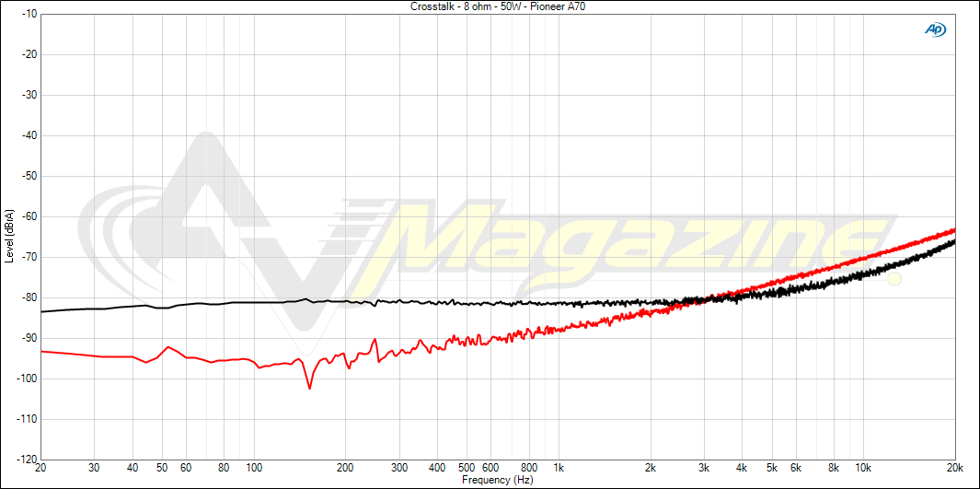
Task: Click the '40' frequency tick label
Action: pos(133,468)
